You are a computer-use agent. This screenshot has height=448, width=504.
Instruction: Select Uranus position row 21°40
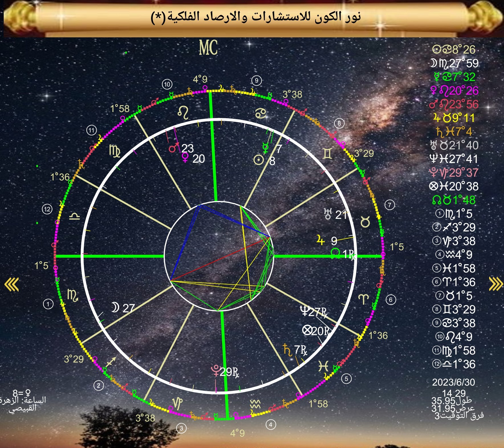(x=454, y=145)
